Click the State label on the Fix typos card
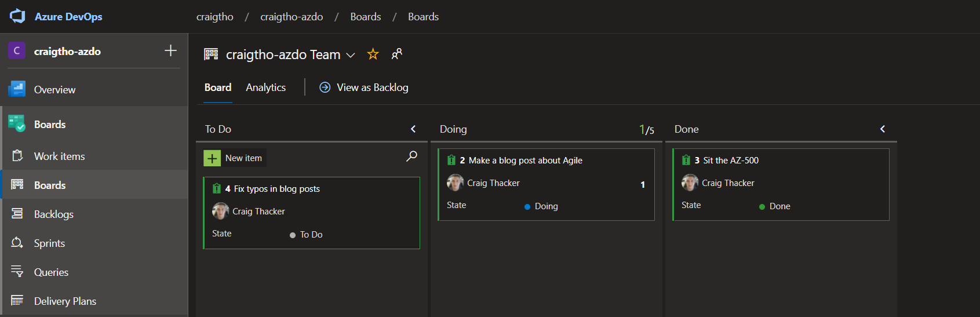 (221, 234)
